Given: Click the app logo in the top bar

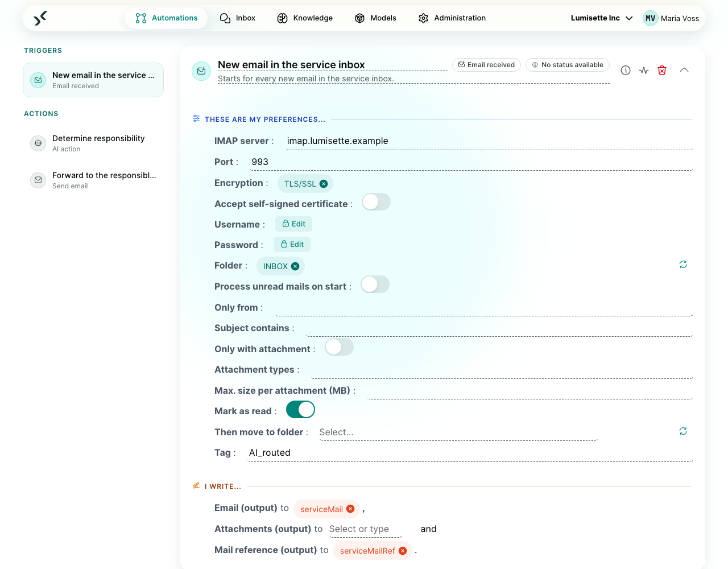Looking at the screenshot, I should coord(40,18).
